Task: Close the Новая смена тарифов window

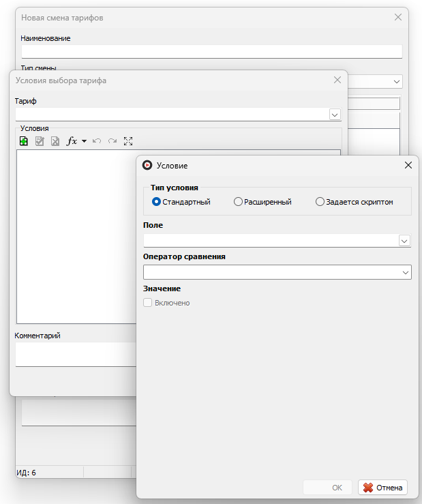Action: click(398, 17)
